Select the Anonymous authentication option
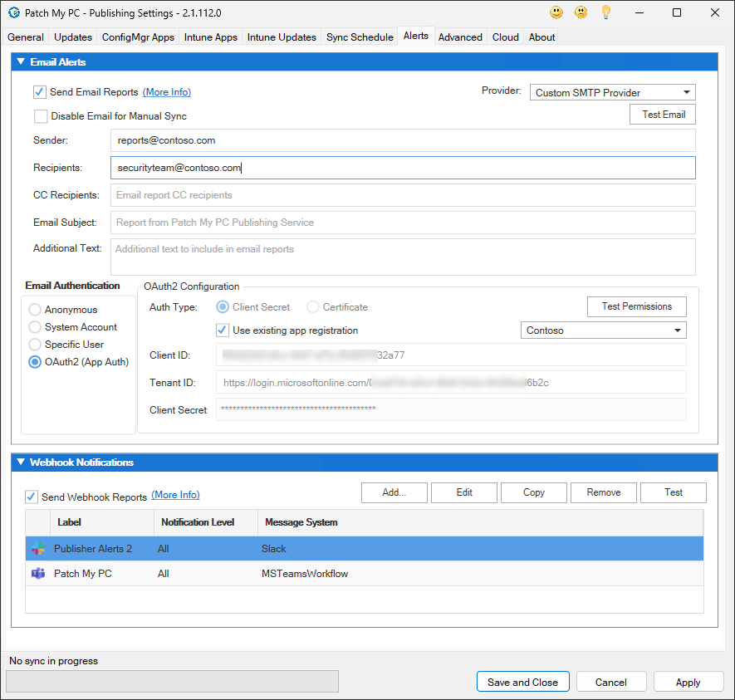The height and width of the screenshot is (700, 735). [x=35, y=310]
